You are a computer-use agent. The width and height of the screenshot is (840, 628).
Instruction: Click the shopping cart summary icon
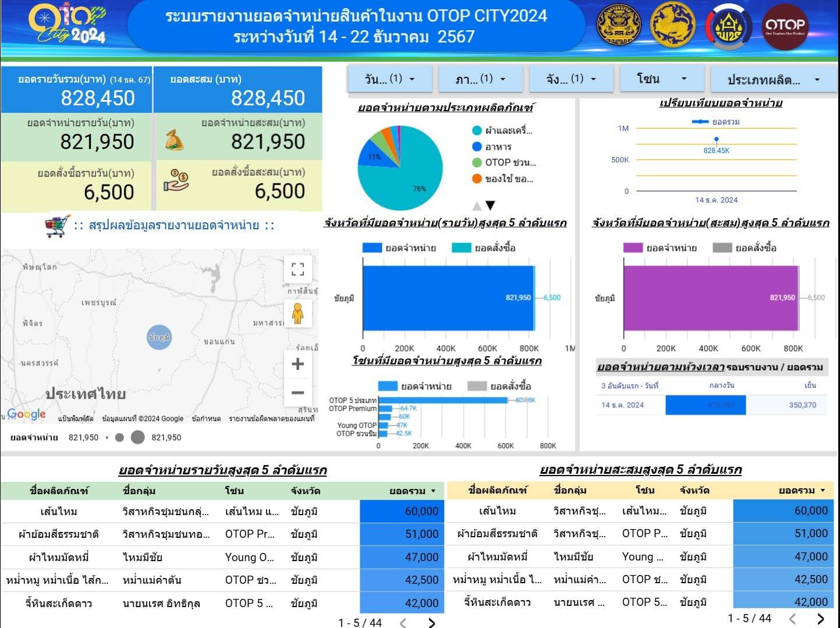pos(58,226)
